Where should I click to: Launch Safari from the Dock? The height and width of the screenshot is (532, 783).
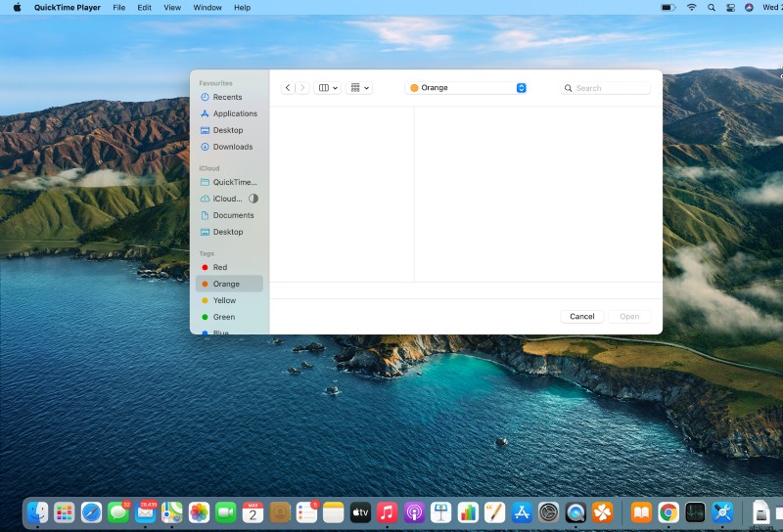(91, 512)
